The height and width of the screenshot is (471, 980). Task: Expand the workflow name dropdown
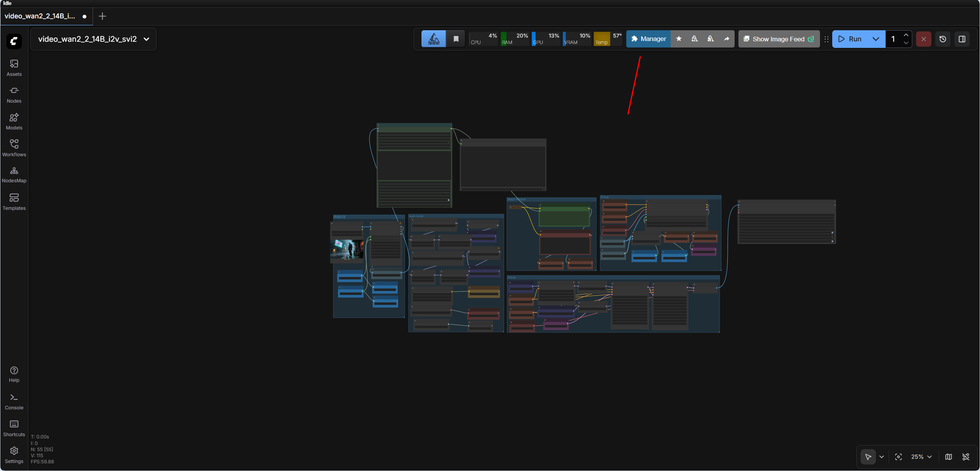coord(147,39)
